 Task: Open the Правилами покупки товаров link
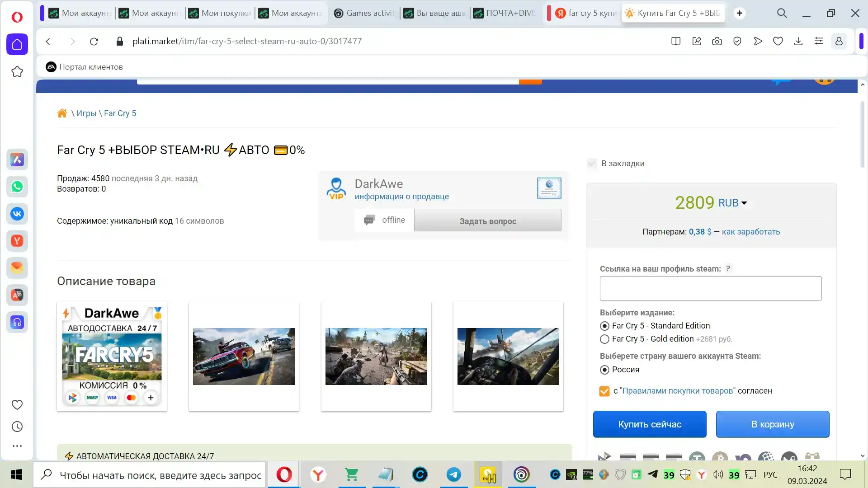pyautogui.click(x=677, y=391)
